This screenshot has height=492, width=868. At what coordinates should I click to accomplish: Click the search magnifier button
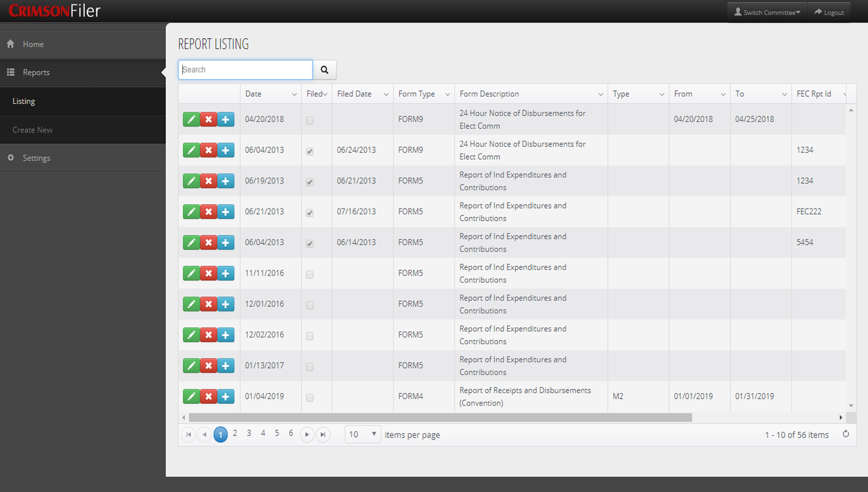325,69
